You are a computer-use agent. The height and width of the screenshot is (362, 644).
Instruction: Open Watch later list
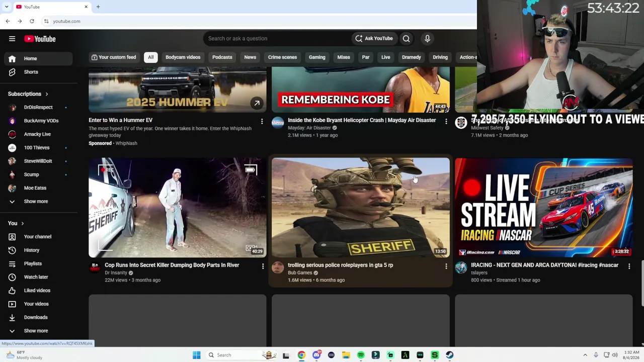38,277
